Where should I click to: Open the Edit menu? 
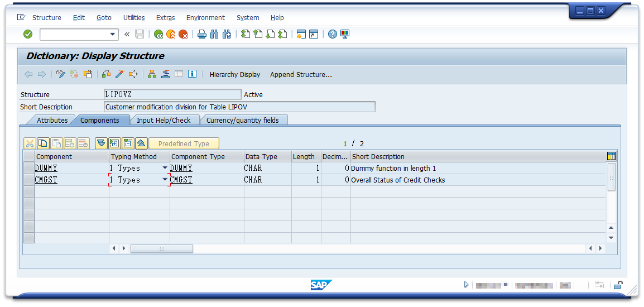79,18
